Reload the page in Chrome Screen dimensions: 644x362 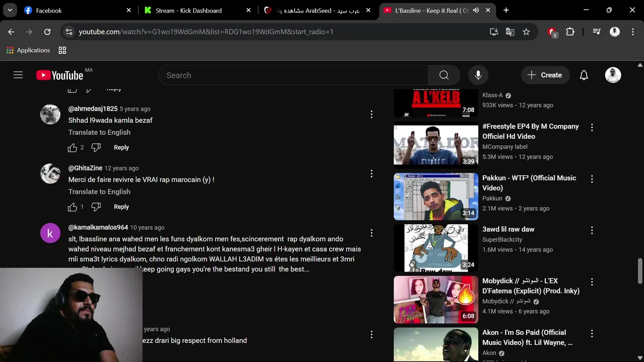pyautogui.click(x=47, y=32)
